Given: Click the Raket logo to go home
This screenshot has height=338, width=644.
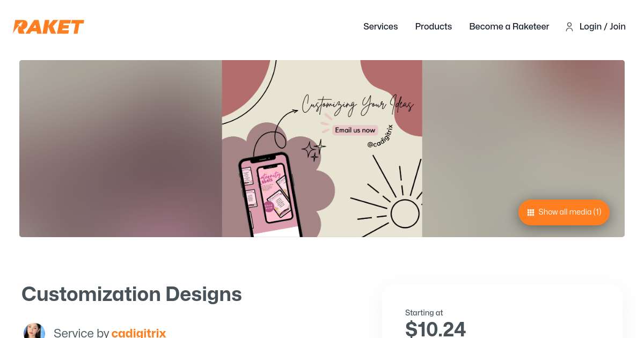Looking at the screenshot, I should (x=48, y=27).
